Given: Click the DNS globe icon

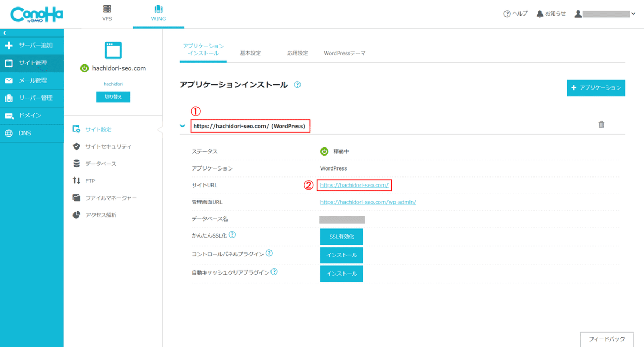Looking at the screenshot, I should tap(9, 134).
